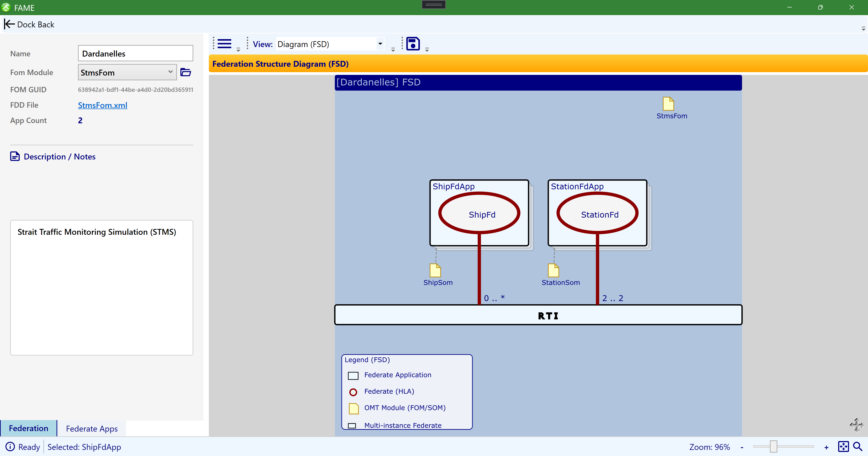
Task: Click the 0 .. * multiplicity label
Action: click(494, 298)
